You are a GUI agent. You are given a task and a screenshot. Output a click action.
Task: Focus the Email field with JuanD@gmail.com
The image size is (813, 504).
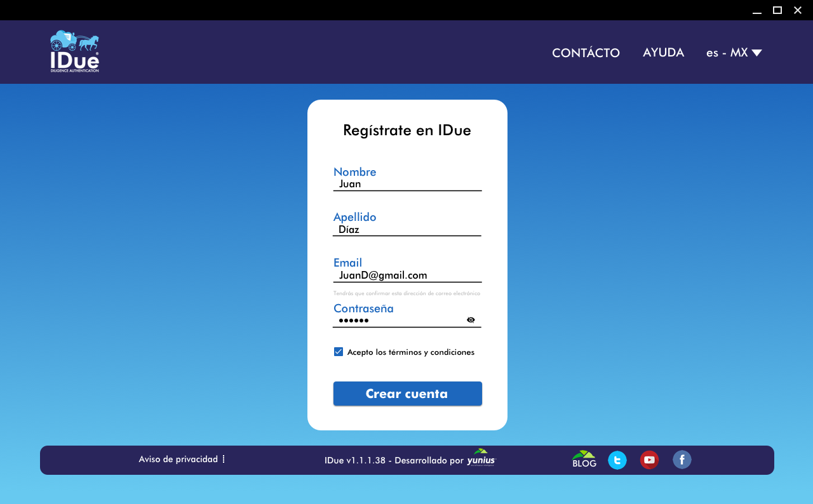tap(406, 275)
